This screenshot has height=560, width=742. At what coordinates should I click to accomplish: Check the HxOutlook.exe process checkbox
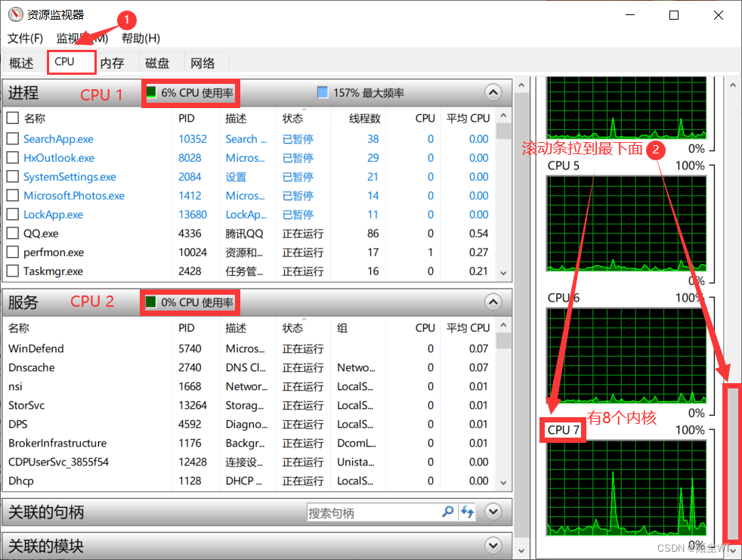click(13, 158)
